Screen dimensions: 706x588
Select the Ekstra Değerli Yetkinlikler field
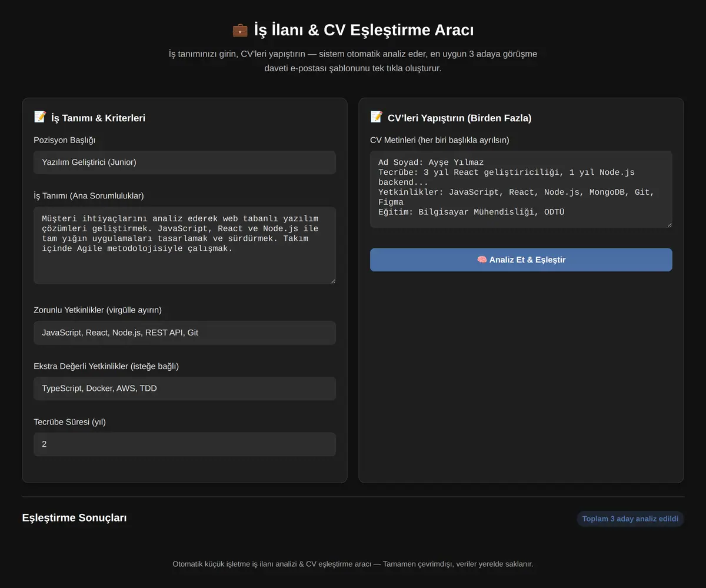[185, 388]
